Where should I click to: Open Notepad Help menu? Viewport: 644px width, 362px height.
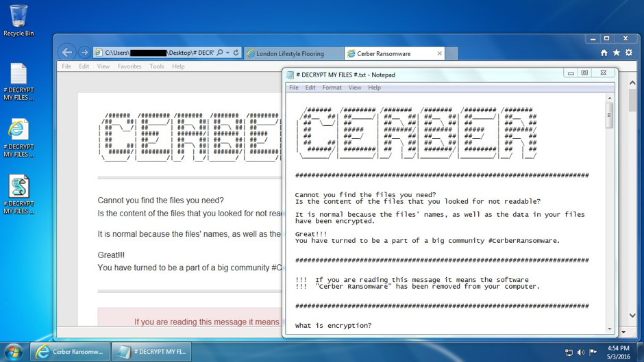pyautogui.click(x=374, y=88)
